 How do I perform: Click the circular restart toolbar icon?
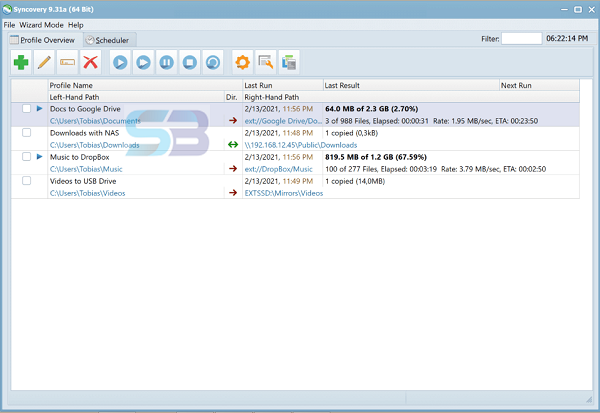[x=213, y=62]
